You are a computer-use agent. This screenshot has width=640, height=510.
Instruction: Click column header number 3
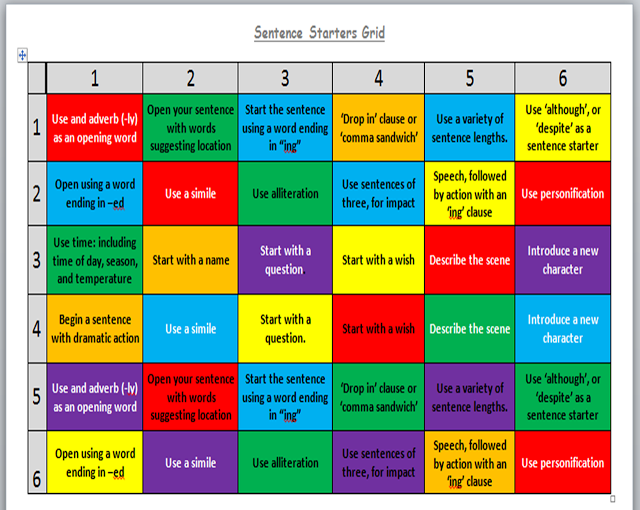[284, 78]
